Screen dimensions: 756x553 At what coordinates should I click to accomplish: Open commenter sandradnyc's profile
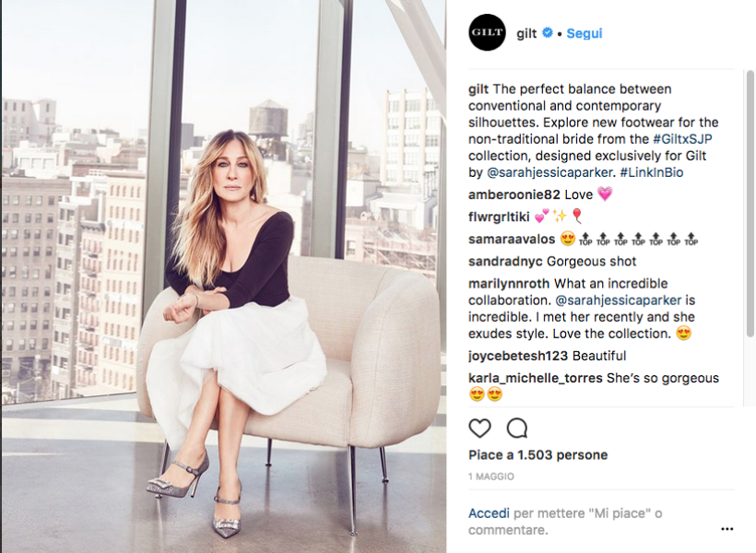[506, 262]
